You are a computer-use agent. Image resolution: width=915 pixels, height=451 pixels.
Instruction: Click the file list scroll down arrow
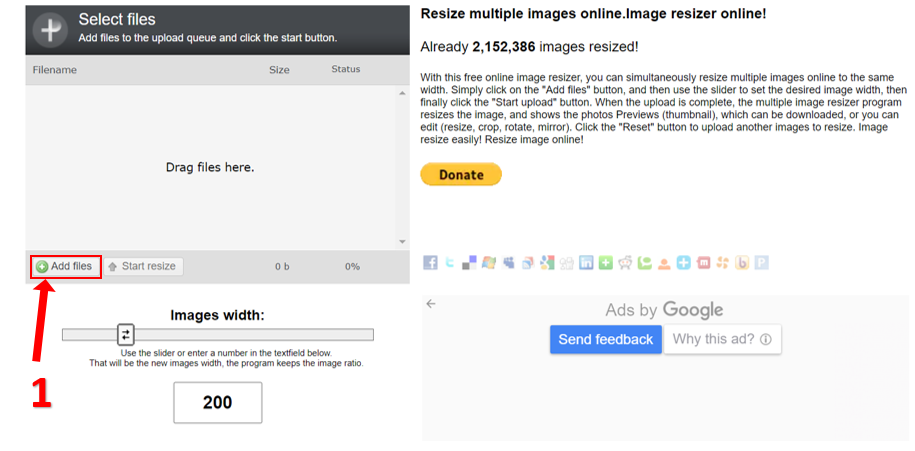click(x=402, y=241)
